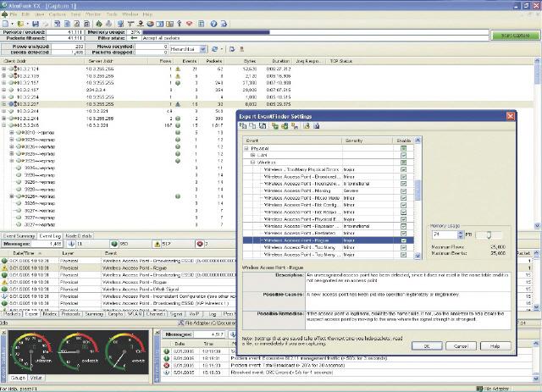Click the application icon left of File menu

click(x=4, y=14)
